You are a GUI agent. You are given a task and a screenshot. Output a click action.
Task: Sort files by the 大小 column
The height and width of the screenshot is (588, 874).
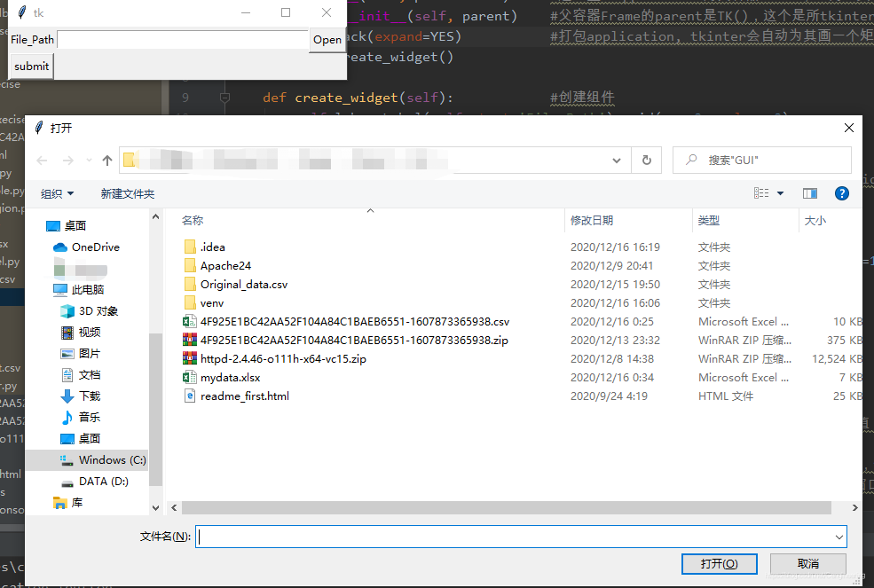(x=815, y=221)
